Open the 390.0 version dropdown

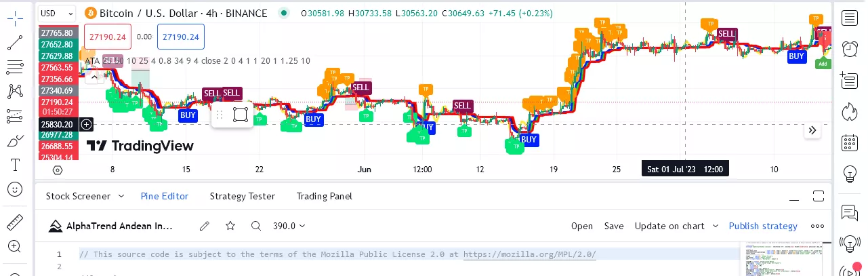tap(289, 226)
